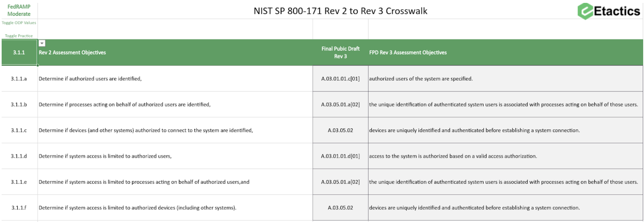Open the filter dropdown above Rev 2 Assessment Objectives

pyautogui.click(x=42, y=43)
